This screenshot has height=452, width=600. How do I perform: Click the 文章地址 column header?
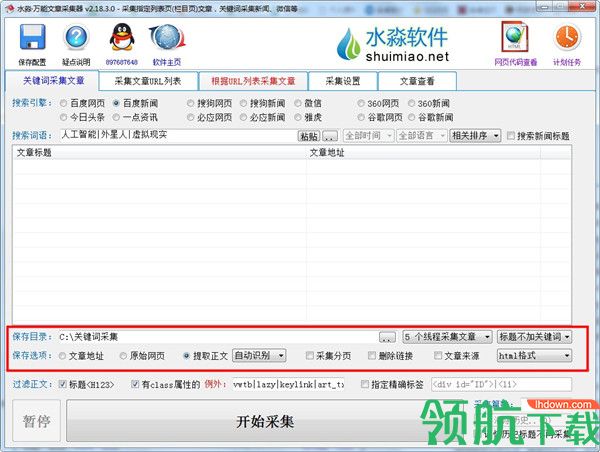tap(423, 153)
